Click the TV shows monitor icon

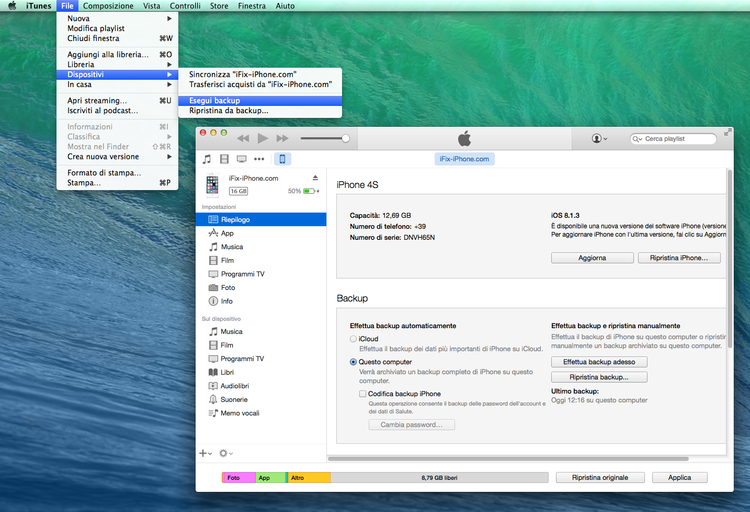point(242,159)
